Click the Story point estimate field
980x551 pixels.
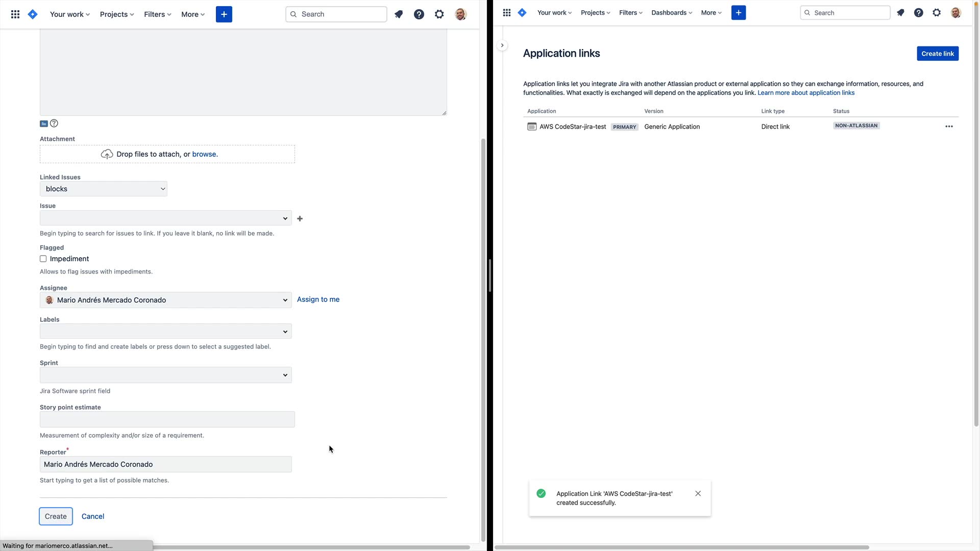click(167, 420)
